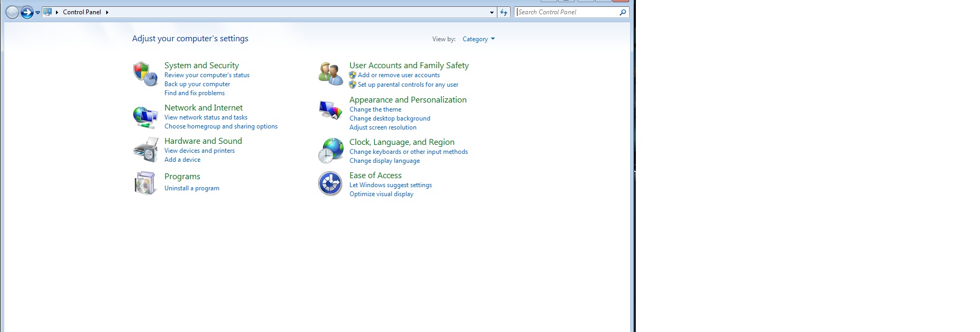The height and width of the screenshot is (332, 980).
Task: Open Appearance and Personalization category
Action: pyautogui.click(x=408, y=100)
